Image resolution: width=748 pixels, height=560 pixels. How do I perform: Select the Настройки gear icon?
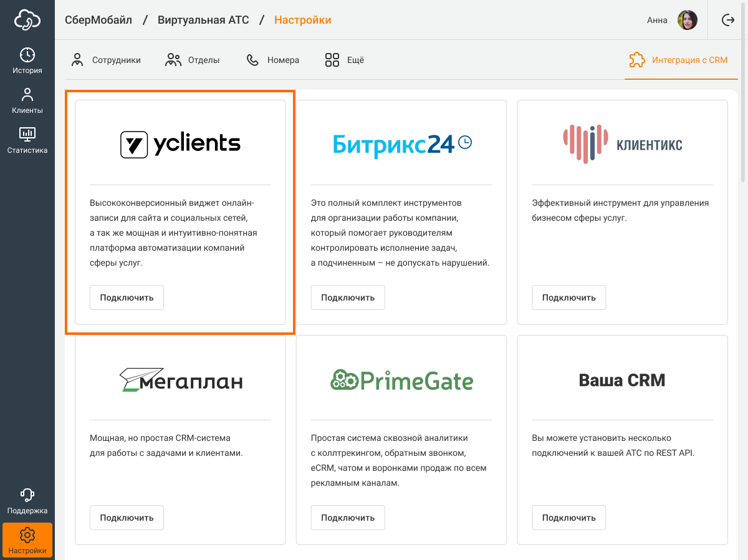(x=27, y=536)
